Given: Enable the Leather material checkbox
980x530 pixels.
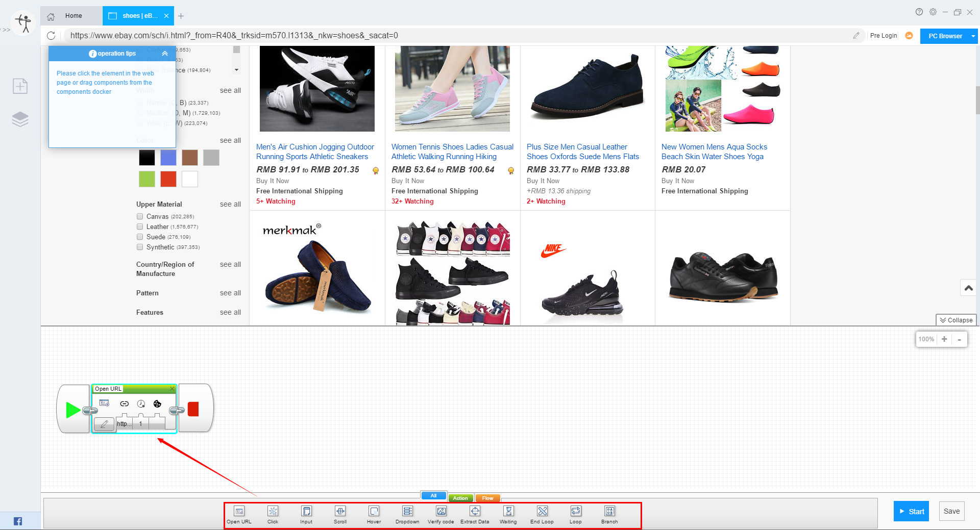Looking at the screenshot, I should 140,226.
